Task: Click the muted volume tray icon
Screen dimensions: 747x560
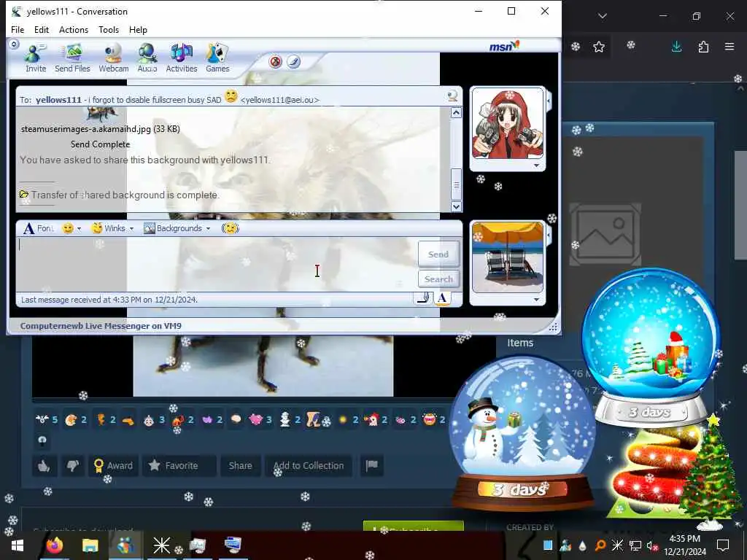Action: click(x=652, y=545)
